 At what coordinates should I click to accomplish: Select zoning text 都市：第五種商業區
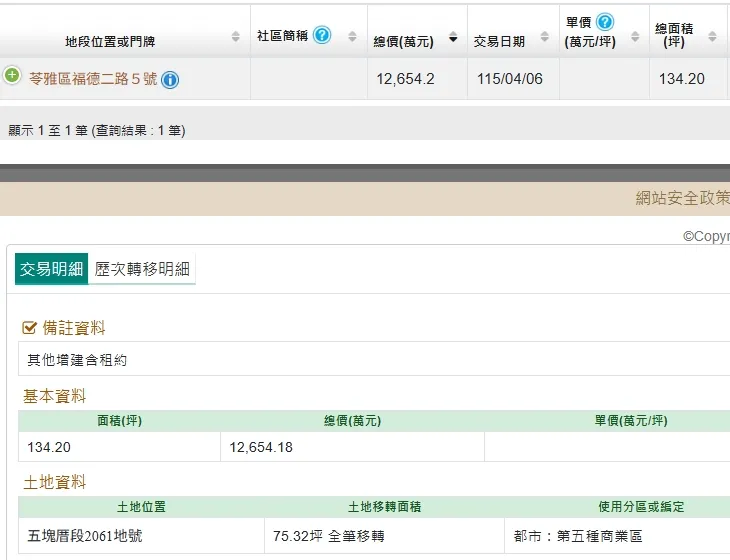click(x=578, y=536)
